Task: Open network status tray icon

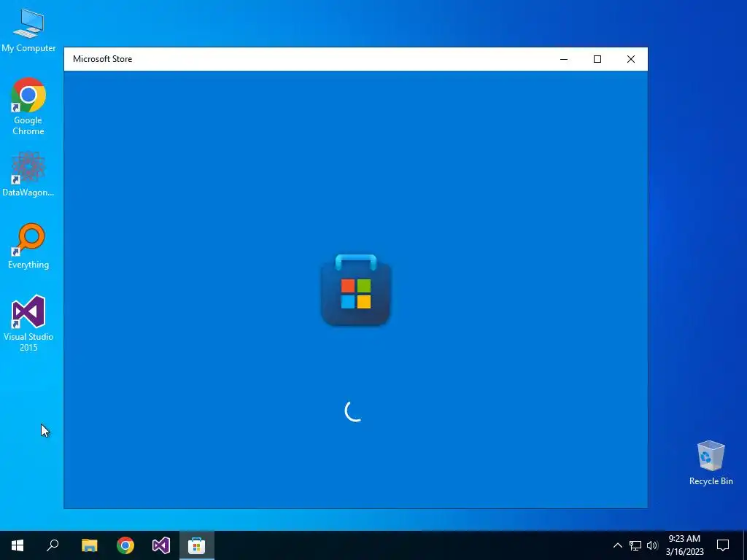Action: point(635,545)
